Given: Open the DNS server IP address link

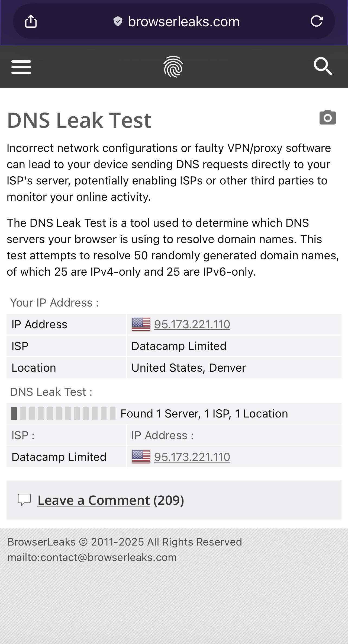Looking at the screenshot, I should [x=192, y=457].
